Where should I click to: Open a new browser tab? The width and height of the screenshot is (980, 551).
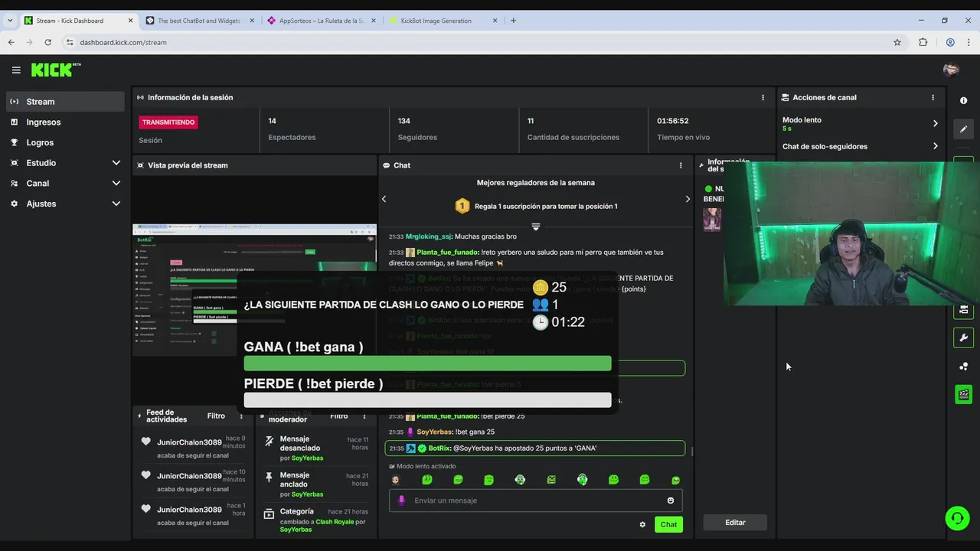[513, 21]
